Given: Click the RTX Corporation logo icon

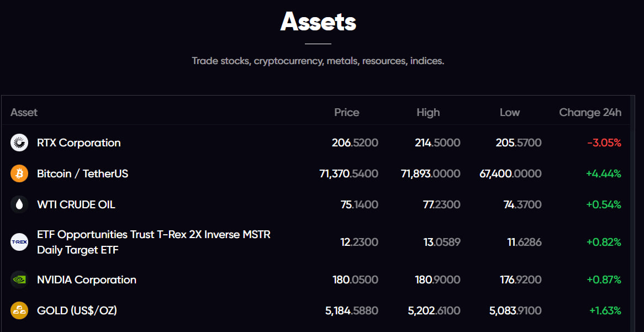Looking at the screenshot, I should click(19, 143).
